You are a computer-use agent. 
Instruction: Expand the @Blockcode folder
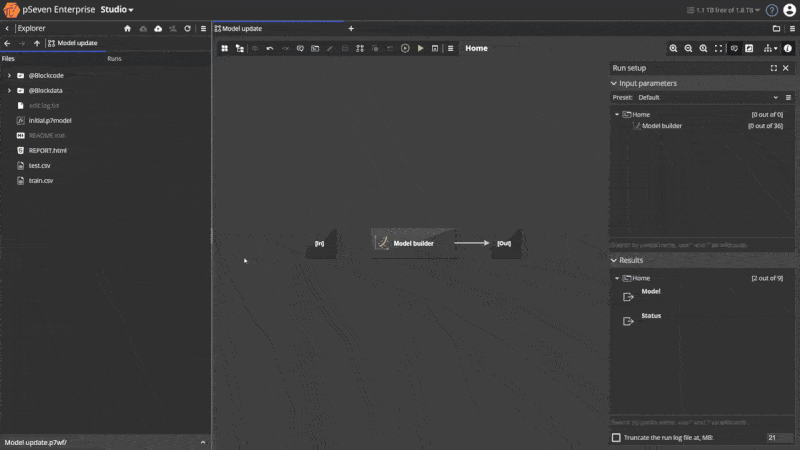[9, 76]
